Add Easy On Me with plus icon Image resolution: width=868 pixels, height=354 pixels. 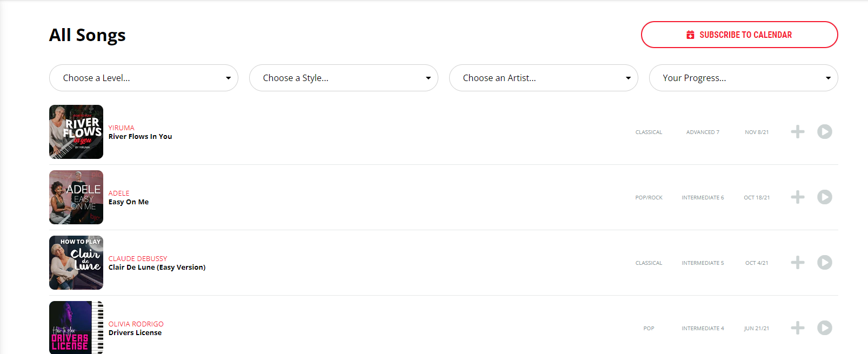tap(797, 197)
